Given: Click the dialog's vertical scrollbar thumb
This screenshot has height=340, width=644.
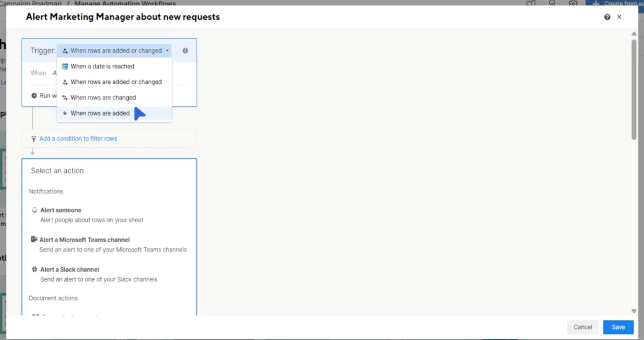Looking at the screenshot, I should point(634,90).
